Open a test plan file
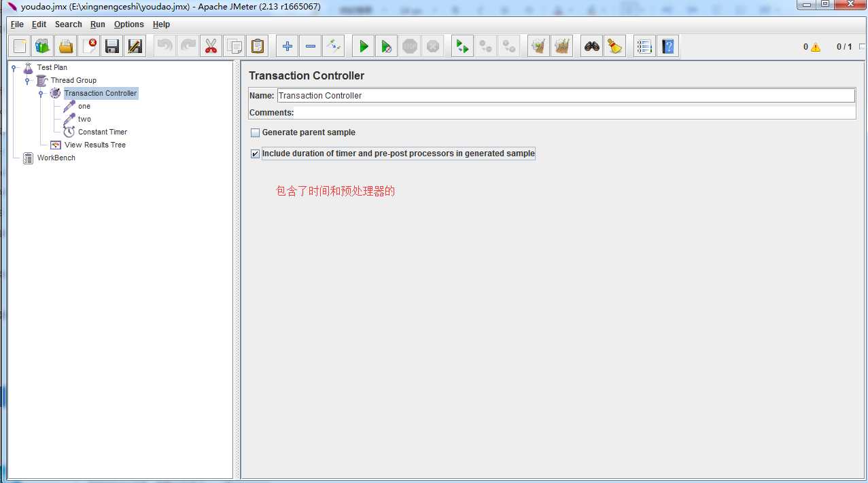Image resolution: width=868 pixels, height=483 pixels. click(66, 46)
